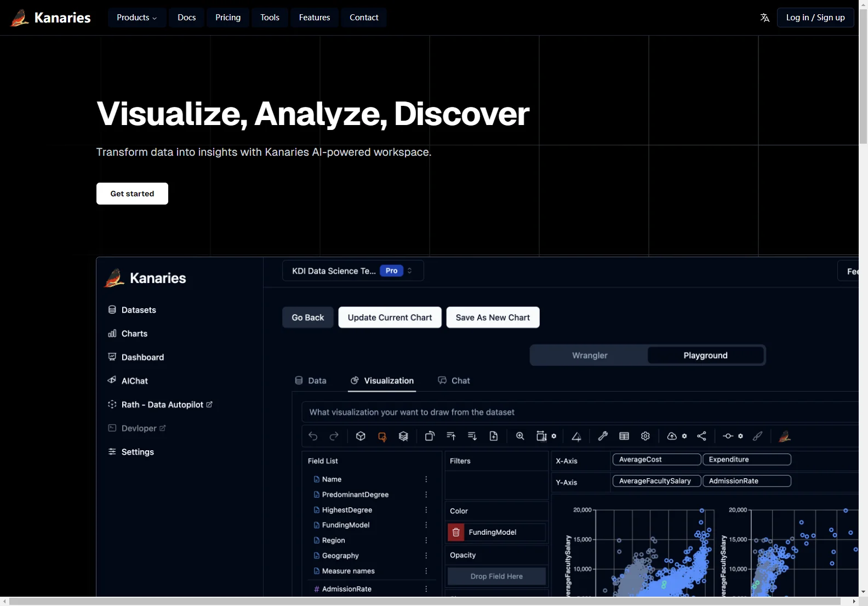Open the Contact menu item
This screenshot has width=868, height=606.
pyautogui.click(x=364, y=18)
